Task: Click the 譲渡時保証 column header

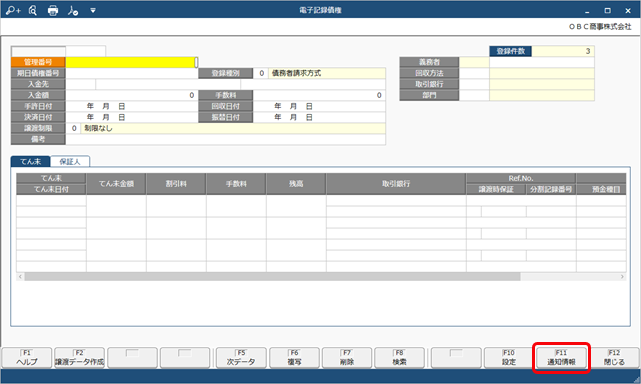Action: (x=496, y=189)
